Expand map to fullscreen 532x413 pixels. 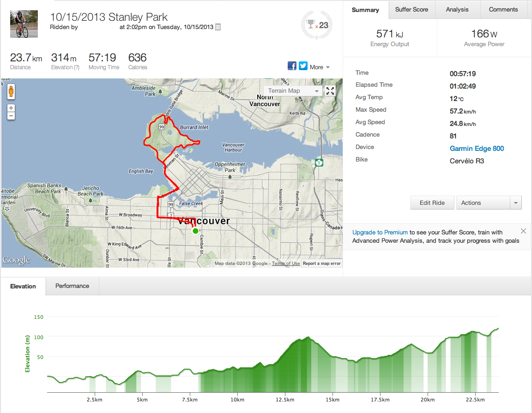click(330, 91)
